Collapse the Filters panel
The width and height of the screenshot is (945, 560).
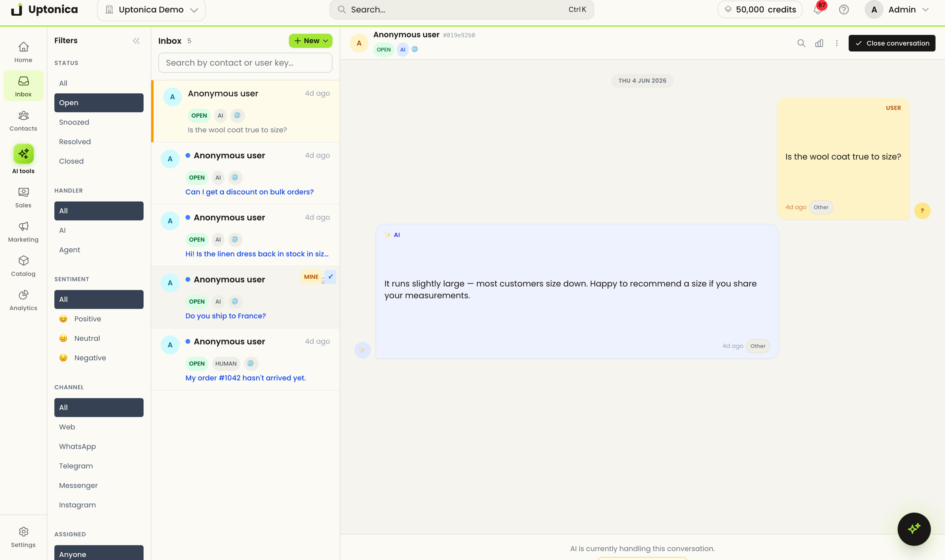(136, 41)
